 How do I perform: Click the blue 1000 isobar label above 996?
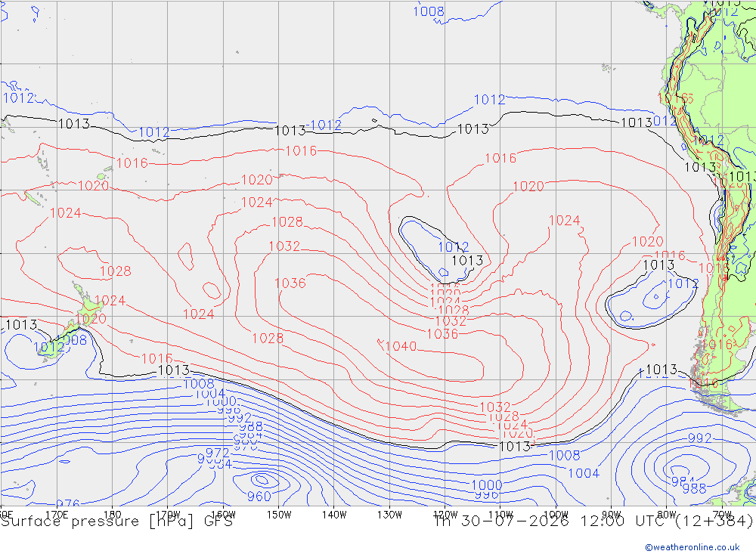[x=486, y=484]
